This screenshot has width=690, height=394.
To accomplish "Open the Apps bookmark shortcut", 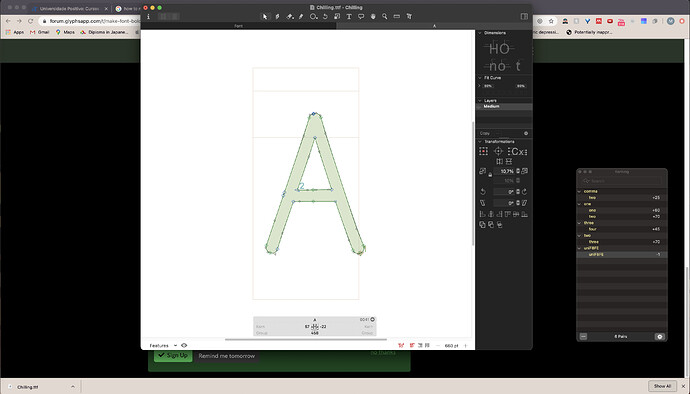I will click(15, 32).
